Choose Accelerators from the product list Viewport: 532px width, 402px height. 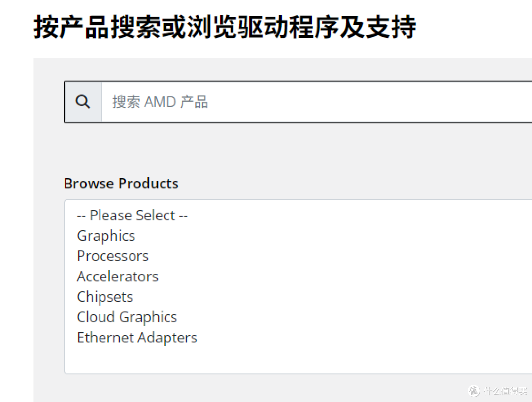tap(117, 276)
